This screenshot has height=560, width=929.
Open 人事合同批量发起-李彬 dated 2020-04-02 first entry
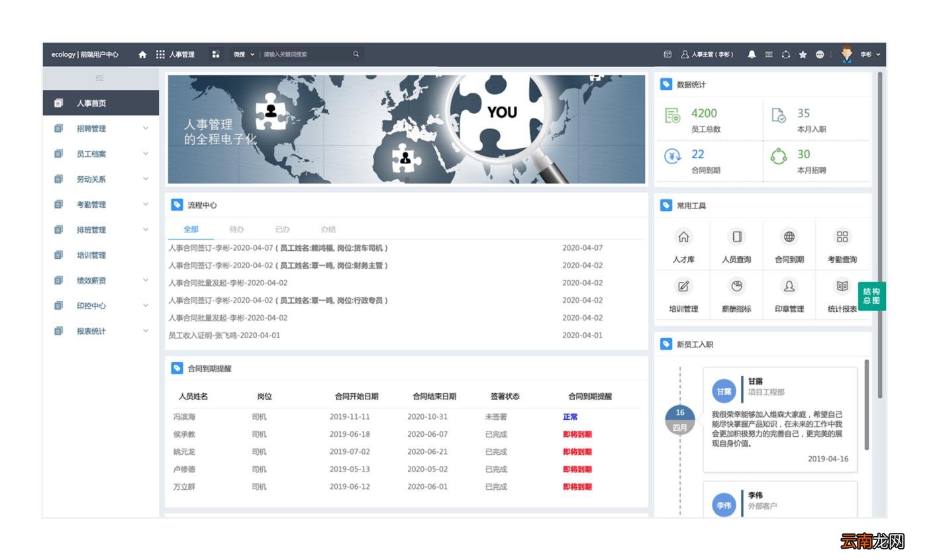[x=228, y=283]
